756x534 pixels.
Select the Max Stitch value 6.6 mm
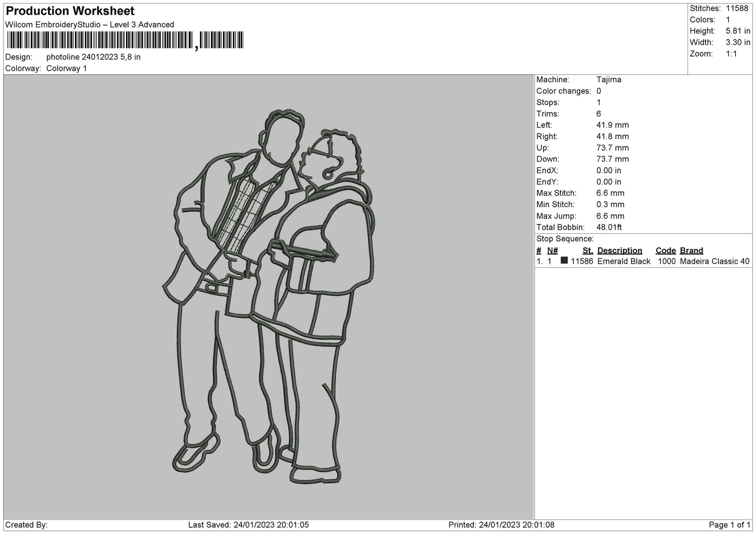[x=611, y=194]
